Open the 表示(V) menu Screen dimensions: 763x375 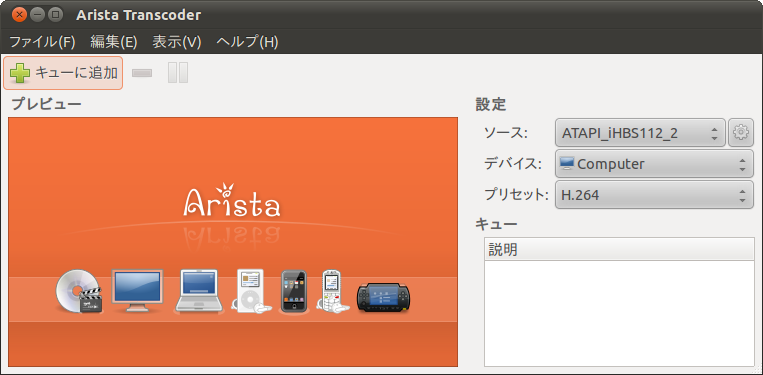pos(177,42)
